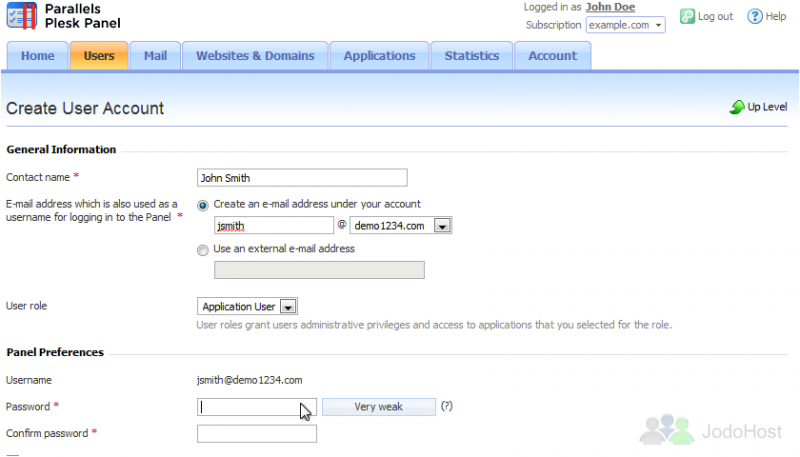Go to the Account tab

point(553,56)
